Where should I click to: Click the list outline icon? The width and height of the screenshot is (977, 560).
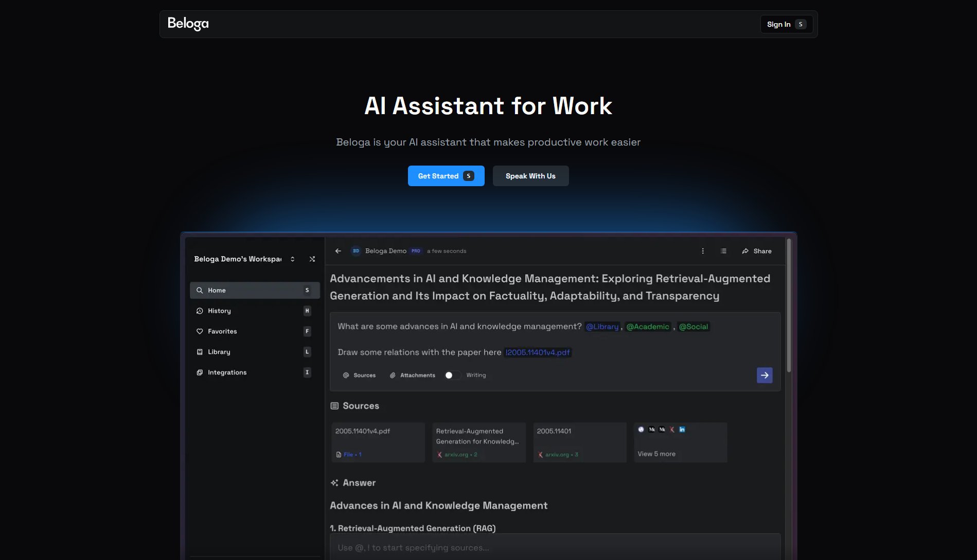pyautogui.click(x=723, y=251)
